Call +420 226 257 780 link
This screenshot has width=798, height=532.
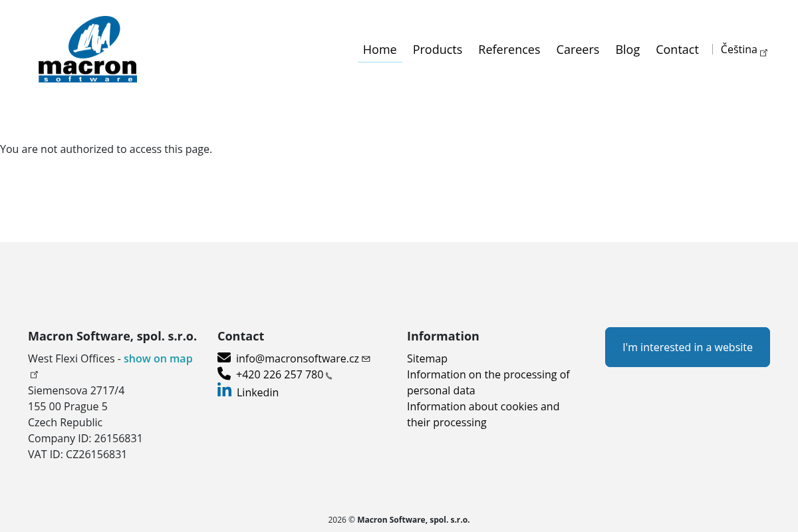coord(280,374)
